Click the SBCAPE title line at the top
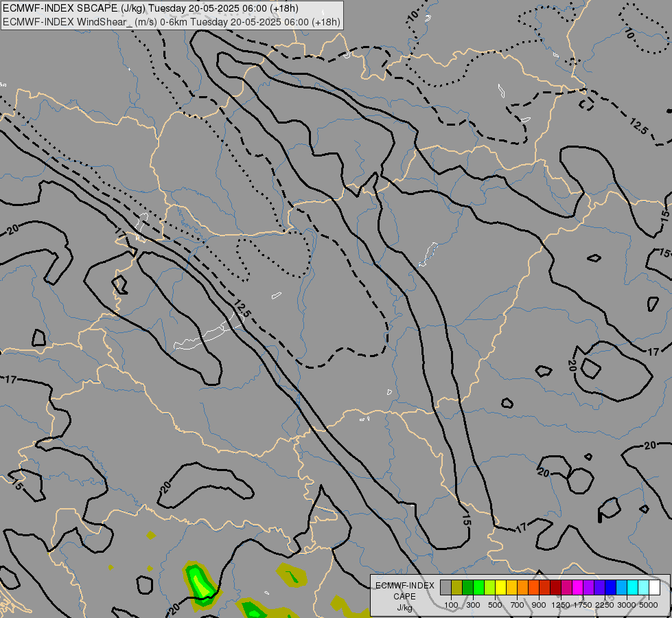672x618 pixels. coord(150,8)
